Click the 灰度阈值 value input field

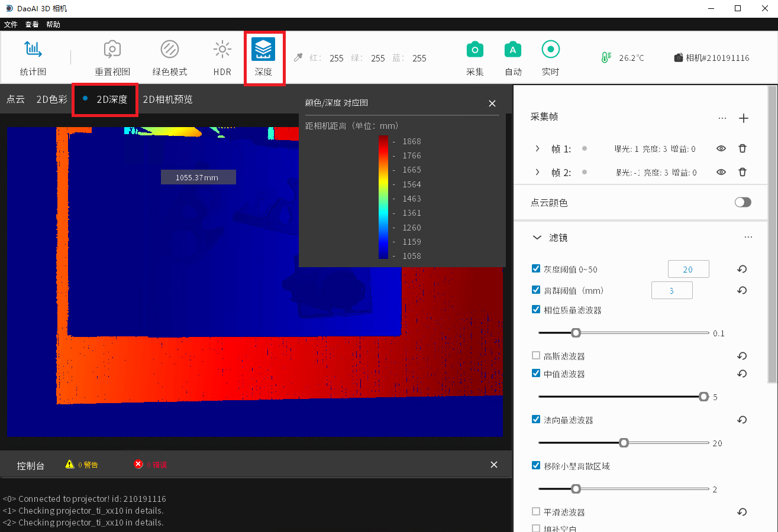click(x=688, y=270)
